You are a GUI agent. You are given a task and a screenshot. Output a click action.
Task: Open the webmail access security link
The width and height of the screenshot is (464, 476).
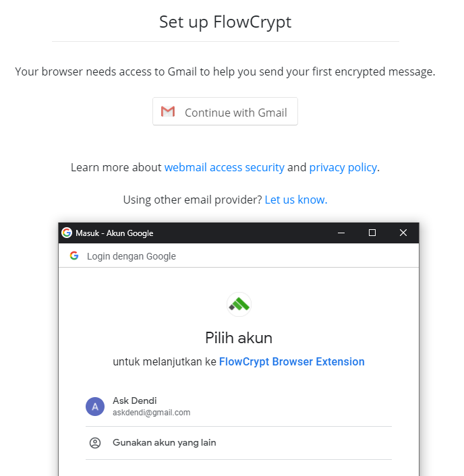(225, 167)
